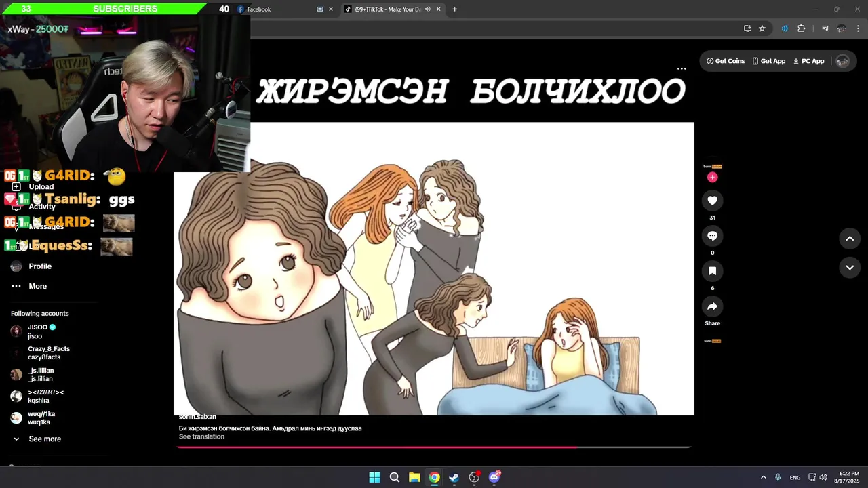This screenshot has height=488, width=868.
Task: Open network icon in system tray
Action: (812, 477)
